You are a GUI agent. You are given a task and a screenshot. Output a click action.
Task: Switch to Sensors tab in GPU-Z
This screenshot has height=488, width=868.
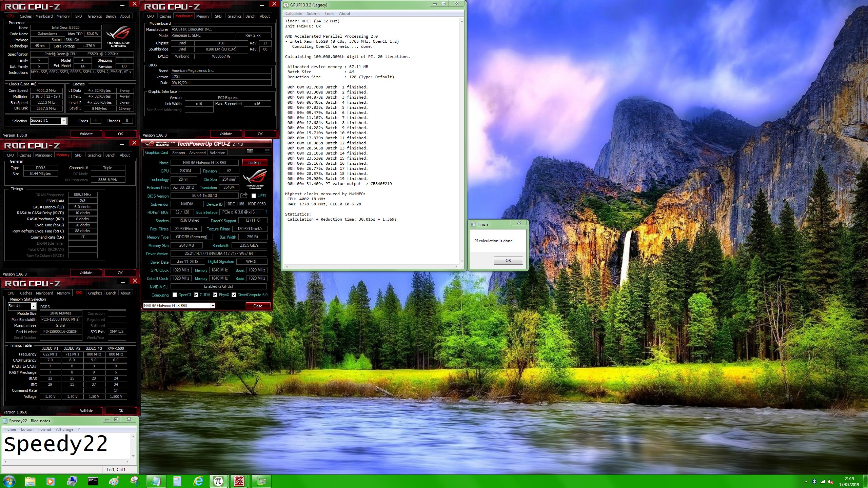pyautogui.click(x=178, y=153)
